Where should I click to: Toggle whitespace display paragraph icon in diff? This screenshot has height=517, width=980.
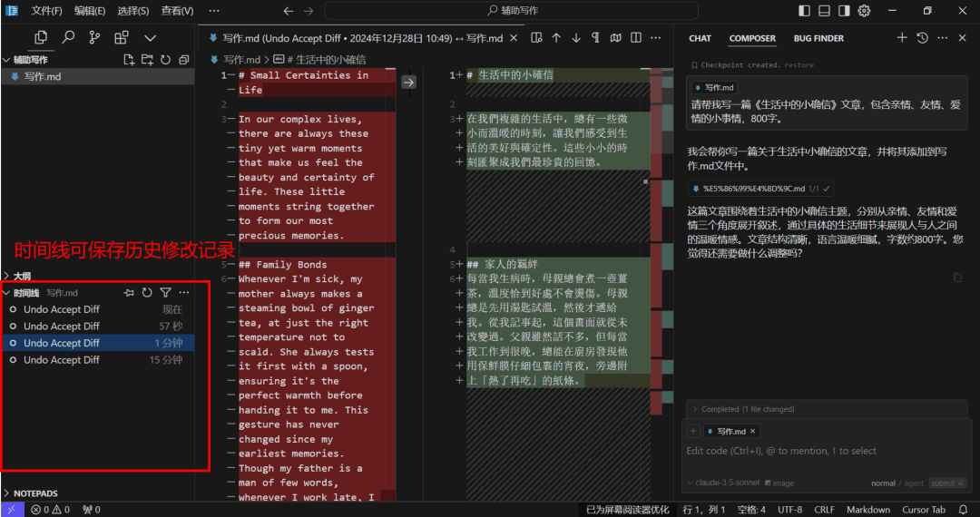pyautogui.click(x=595, y=38)
